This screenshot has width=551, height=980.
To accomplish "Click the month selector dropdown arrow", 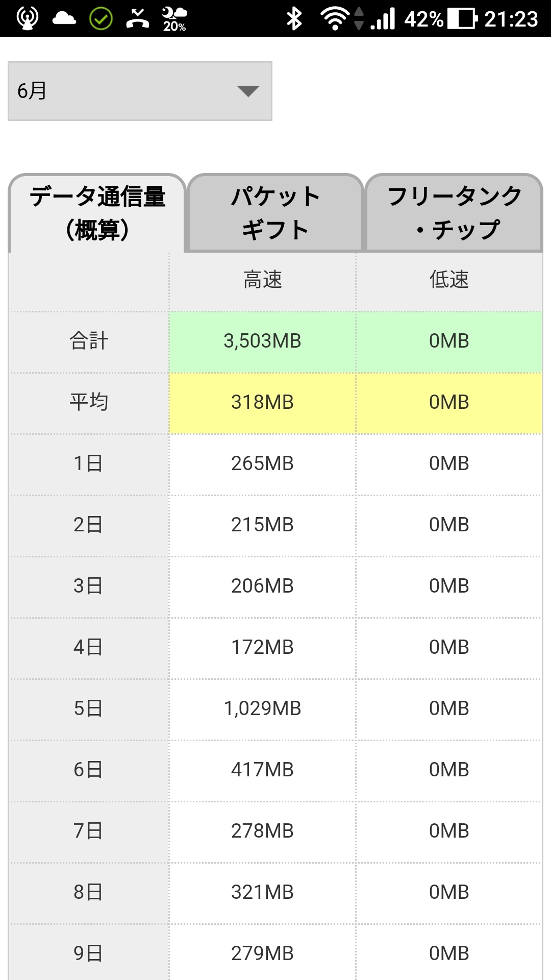I will tap(248, 91).
